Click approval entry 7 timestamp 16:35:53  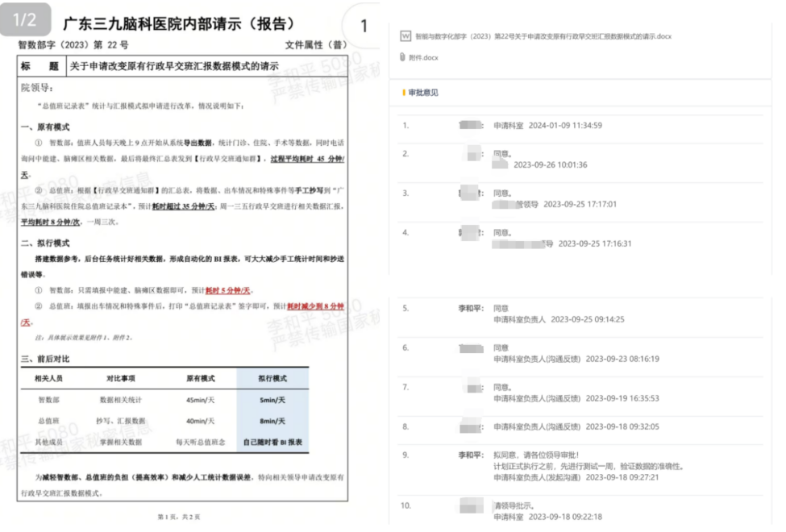(622, 398)
